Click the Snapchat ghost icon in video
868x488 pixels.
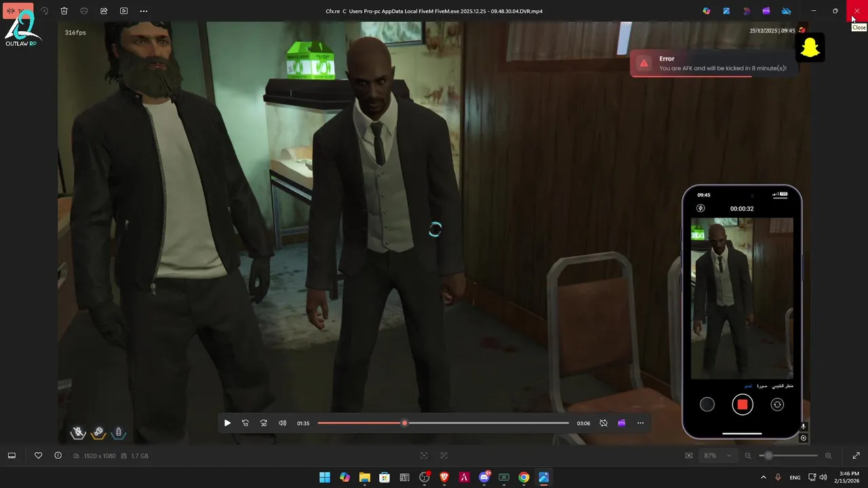(x=810, y=48)
